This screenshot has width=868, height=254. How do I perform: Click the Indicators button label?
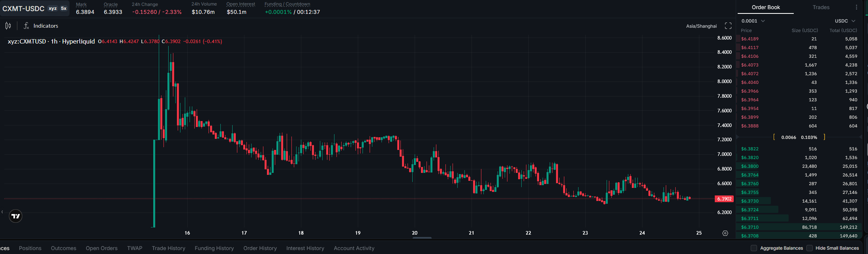[x=46, y=26]
